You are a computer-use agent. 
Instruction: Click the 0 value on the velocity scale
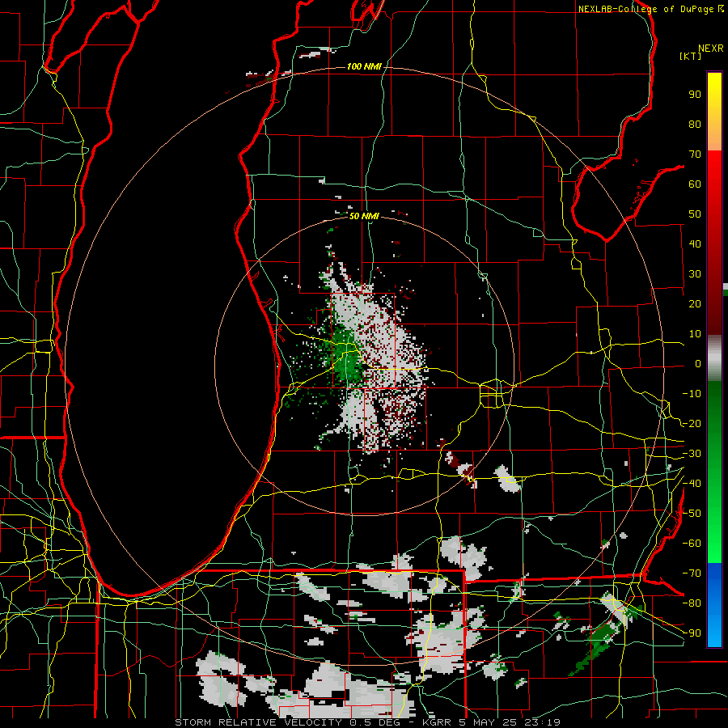(x=698, y=364)
